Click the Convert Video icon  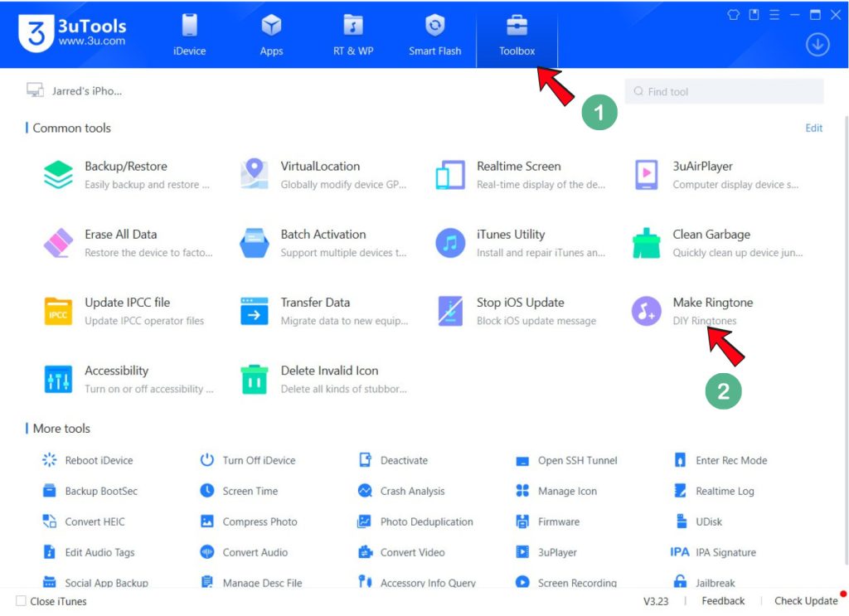point(366,552)
